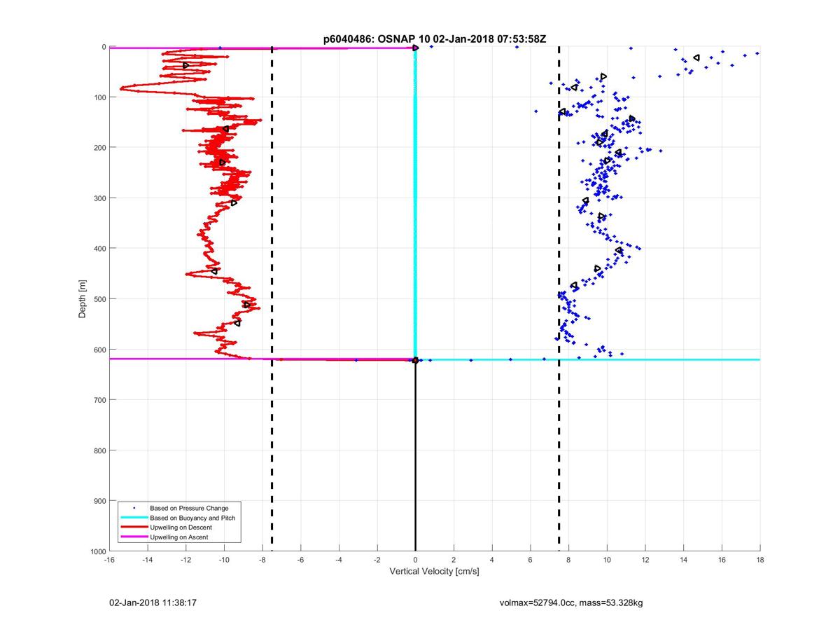This screenshot has height=620, width=840.
Task: Click the 900 tick on the depth axis
Action: pos(99,501)
